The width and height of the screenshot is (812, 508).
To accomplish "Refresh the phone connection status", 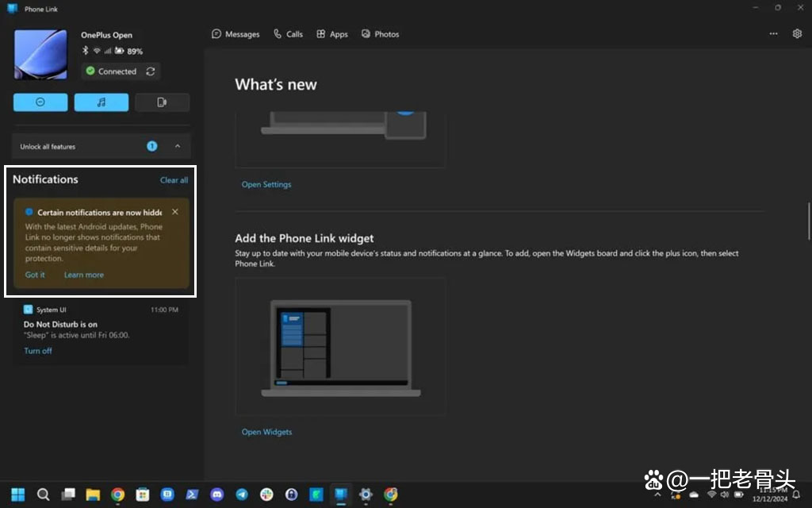I will (x=151, y=71).
